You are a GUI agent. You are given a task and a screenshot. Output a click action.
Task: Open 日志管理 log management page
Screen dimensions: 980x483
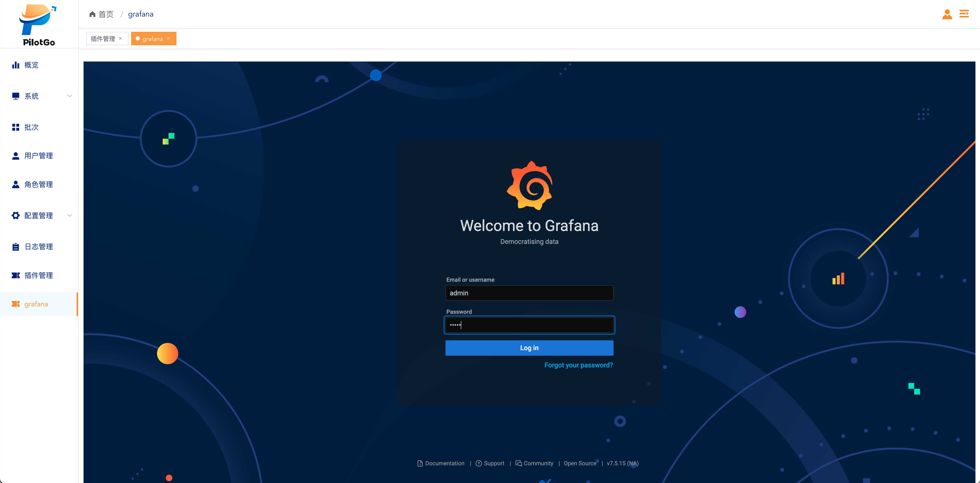click(39, 247)
